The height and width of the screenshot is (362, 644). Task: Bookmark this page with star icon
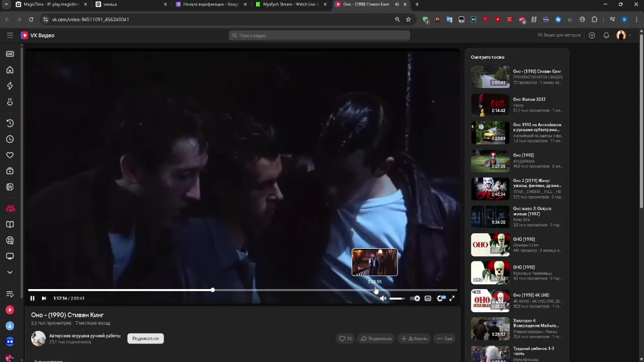click(409, 20)
